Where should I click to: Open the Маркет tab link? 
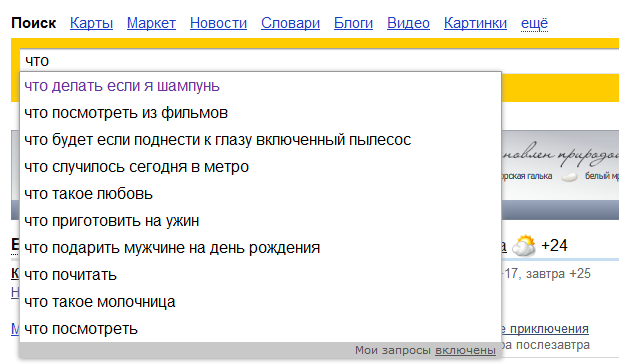[151, 23]
